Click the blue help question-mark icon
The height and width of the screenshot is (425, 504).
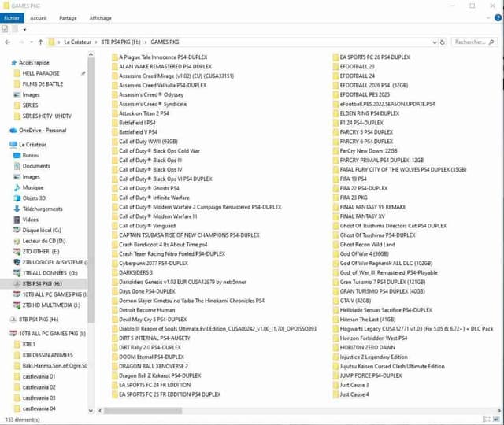(x=498, y=18)
